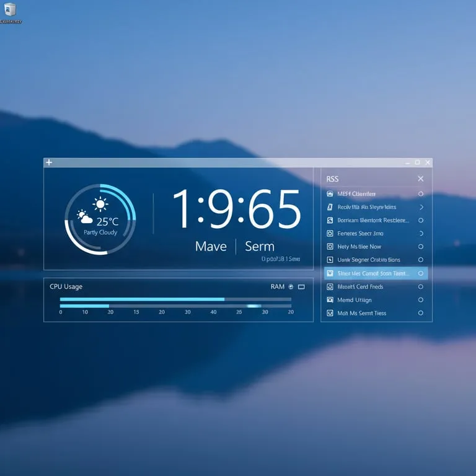Click the icon beside MESf Cbentlen feed
476x476 pixels.
coord(330,193)
